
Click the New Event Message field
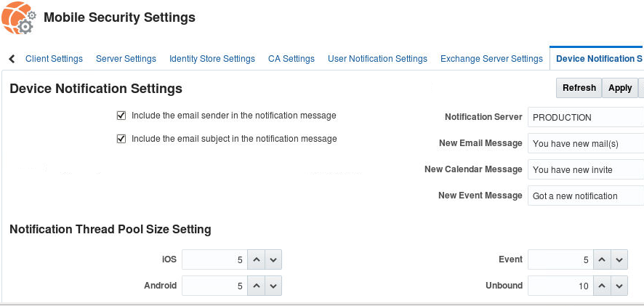click(586, 196)
